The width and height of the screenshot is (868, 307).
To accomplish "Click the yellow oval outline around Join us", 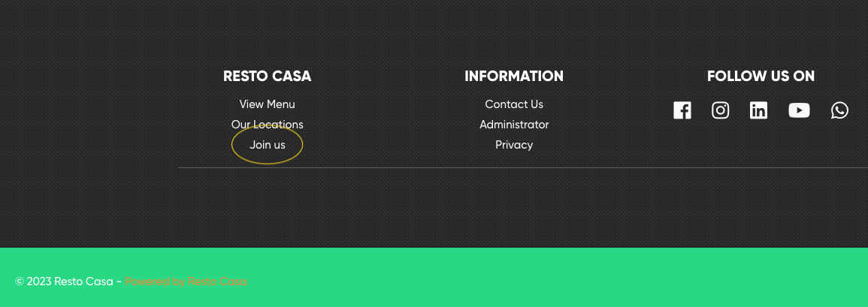I will click(x=232, y=145).
